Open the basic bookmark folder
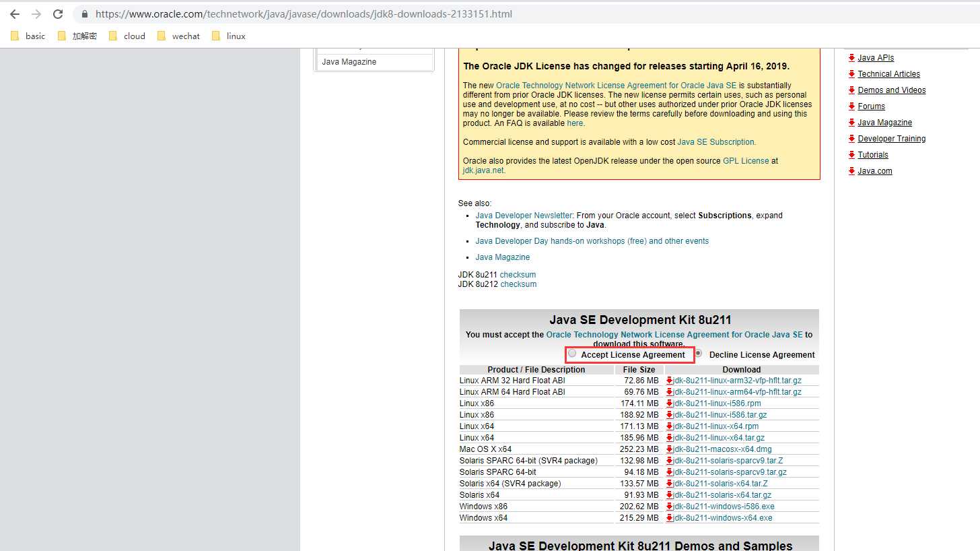Viewport: 980px width, 551px height. pyautogui.click(x=28, y=36)
